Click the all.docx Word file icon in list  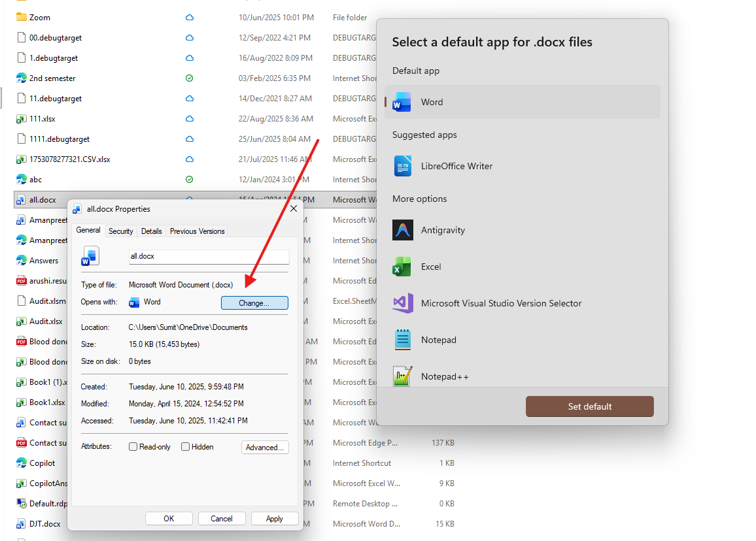(x=21, y=199)
